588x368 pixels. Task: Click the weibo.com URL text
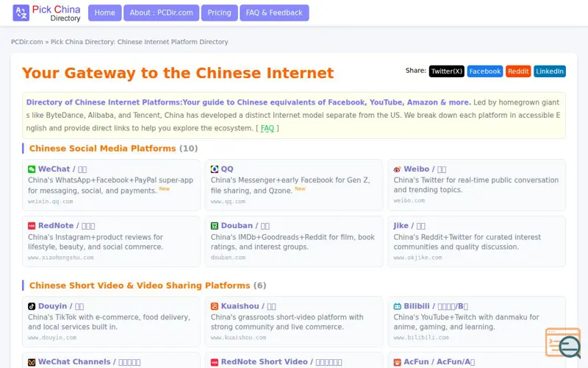coord(409,200)
